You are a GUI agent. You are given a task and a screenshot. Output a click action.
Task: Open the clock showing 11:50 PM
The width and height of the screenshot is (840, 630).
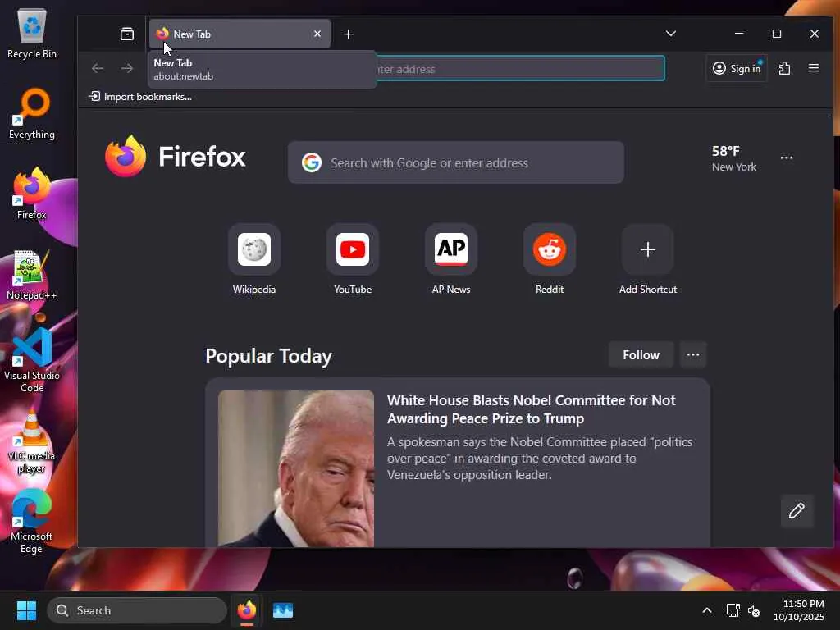[799, 610]
